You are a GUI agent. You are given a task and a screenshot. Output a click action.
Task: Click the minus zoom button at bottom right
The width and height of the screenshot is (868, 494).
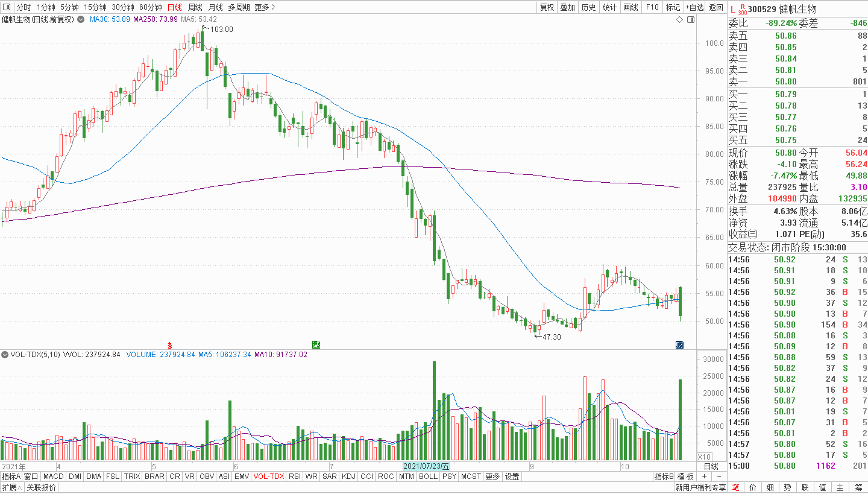pyautogui.click(x=719, y=477)
